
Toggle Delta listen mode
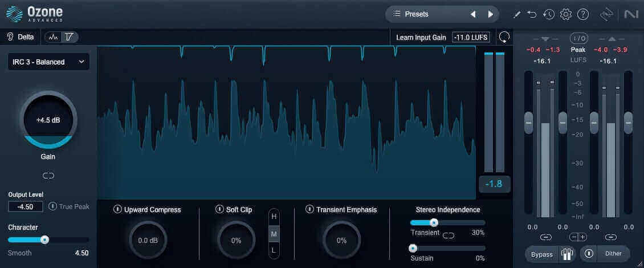21,37
